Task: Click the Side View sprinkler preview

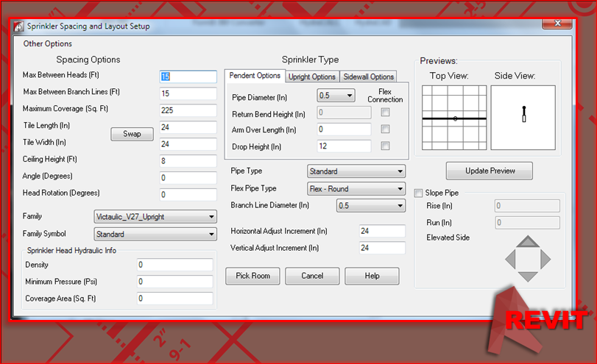Action: [x=524, y=118]
